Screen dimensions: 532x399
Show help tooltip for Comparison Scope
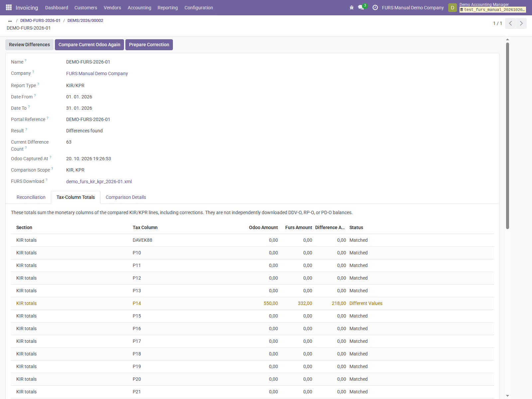click(x=52, y=169)
